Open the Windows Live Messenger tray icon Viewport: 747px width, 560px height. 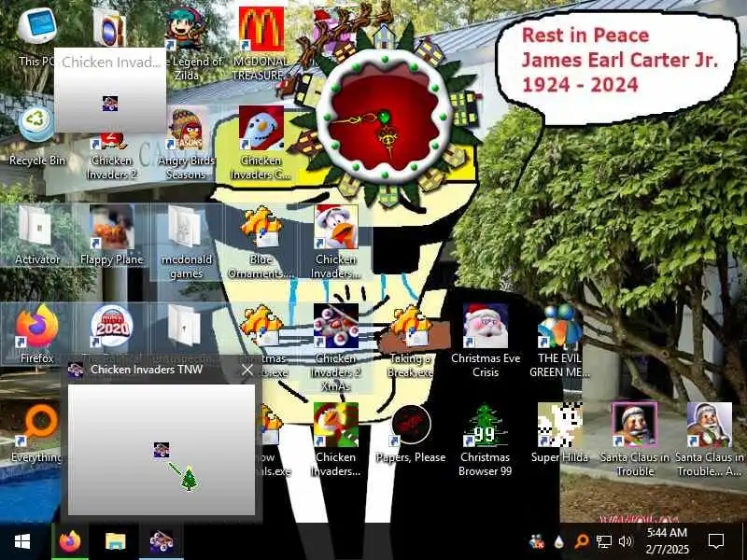(x=537, y=541)
